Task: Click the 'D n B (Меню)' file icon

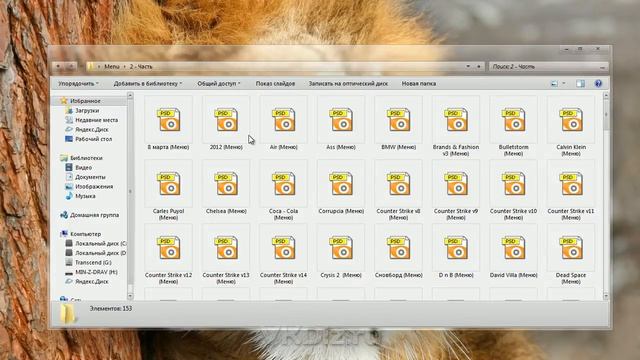Action: 456,247
